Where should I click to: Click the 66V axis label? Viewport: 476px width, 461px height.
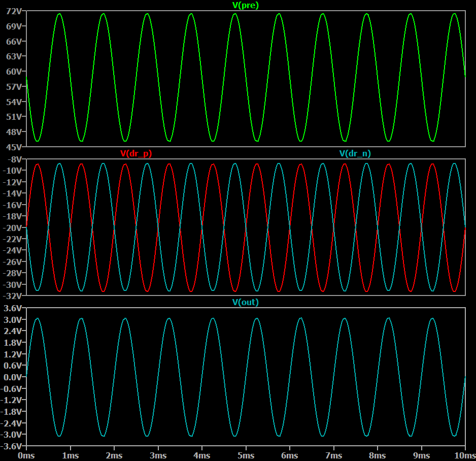point(14,42)
